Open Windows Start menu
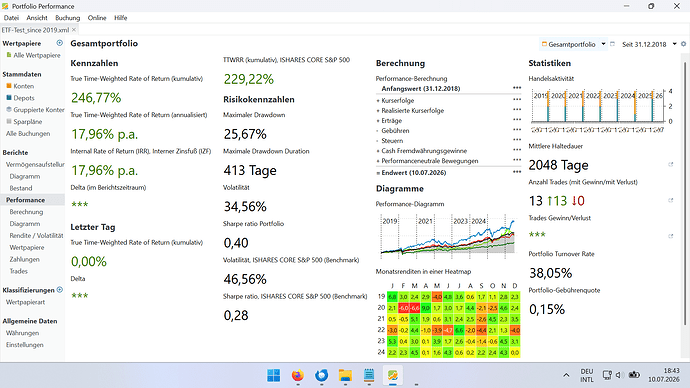Image resolution: width=690 pixels, height=388 pixels. click(274, 375)
